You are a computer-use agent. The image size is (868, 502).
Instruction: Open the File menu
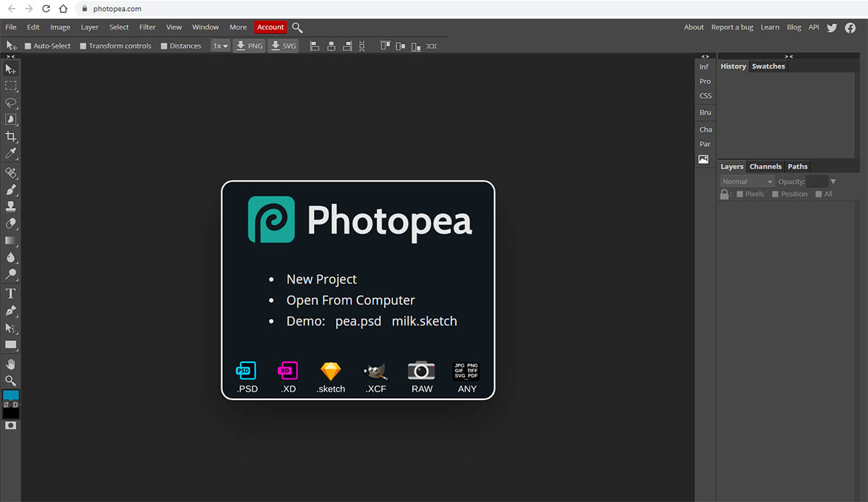coord(11,27)
